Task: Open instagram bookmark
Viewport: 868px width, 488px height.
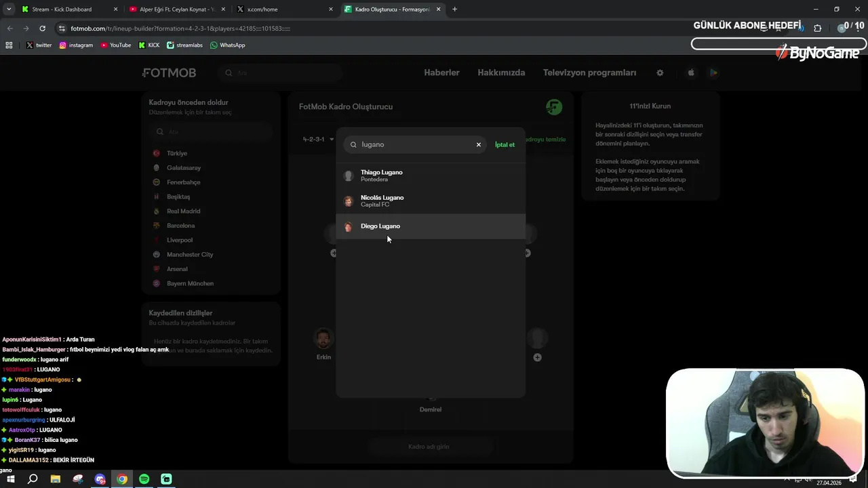Action: pyautogui.click(x=76, y=45)
